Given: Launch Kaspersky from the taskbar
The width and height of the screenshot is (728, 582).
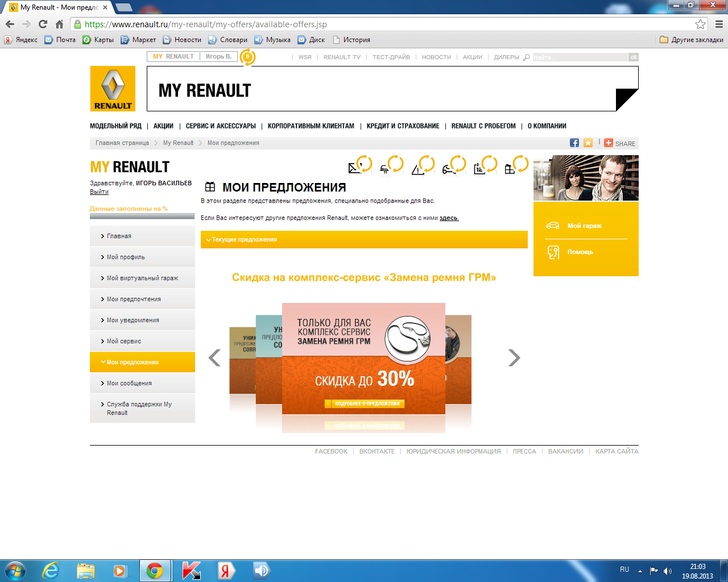Looking at the screenshot, I should (x=192, y=571).
